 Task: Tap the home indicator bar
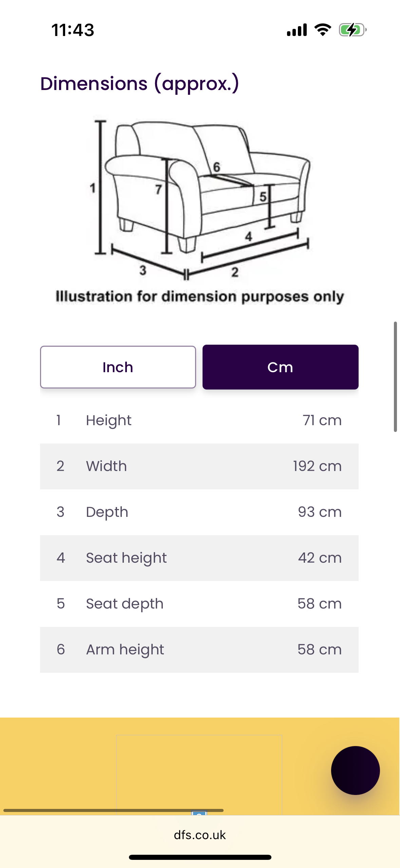pyautogui.click(x=200, y=857)
